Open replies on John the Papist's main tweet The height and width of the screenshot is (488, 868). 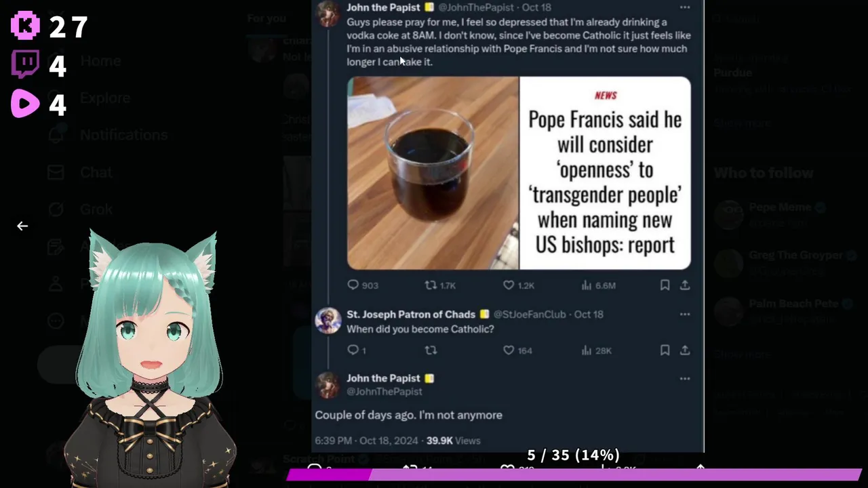pos(363,285)
